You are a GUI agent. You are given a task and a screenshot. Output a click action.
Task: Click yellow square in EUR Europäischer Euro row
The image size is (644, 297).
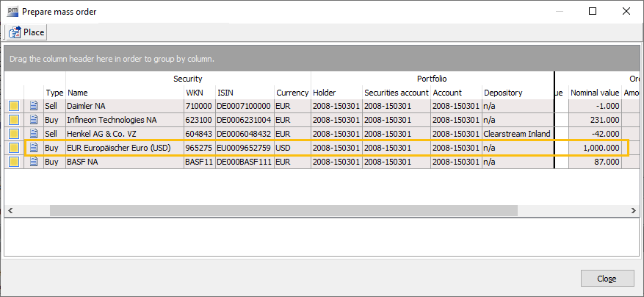14,148
